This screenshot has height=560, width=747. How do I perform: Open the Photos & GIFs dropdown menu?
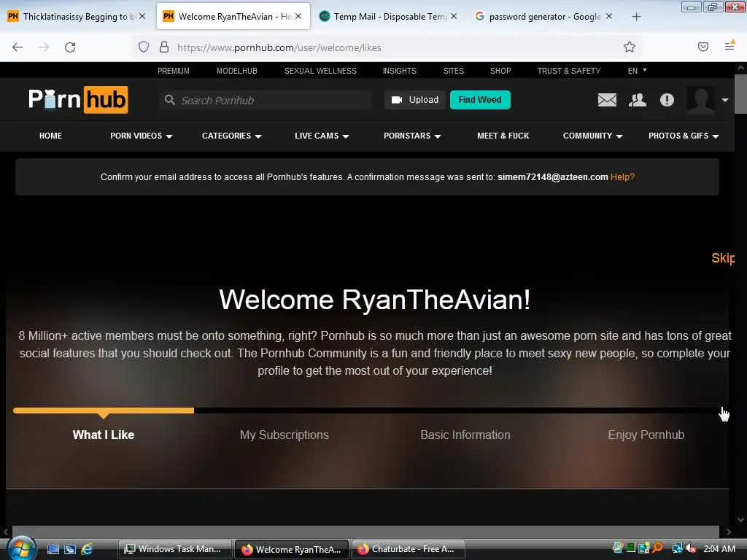683,136
